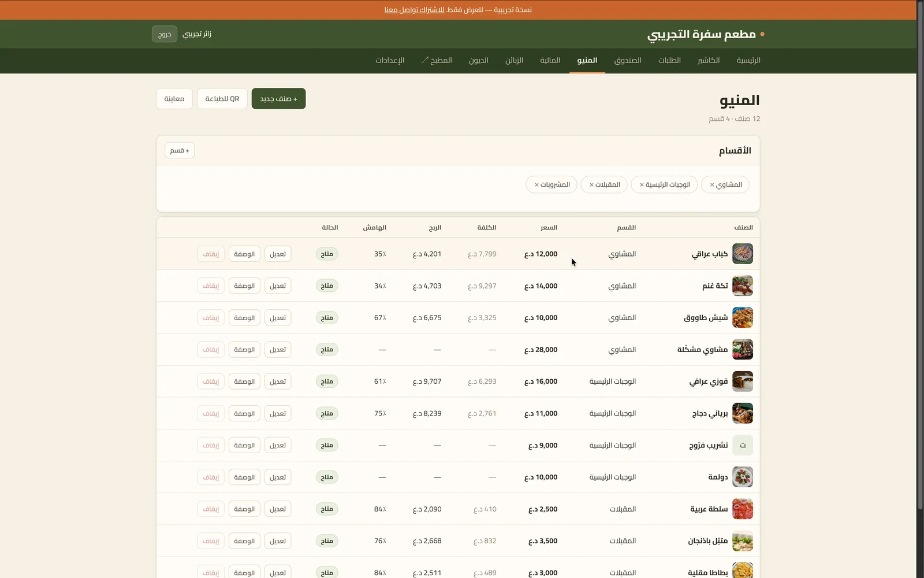Open الوصفة for برياني دجاج

[x=244, y=413]
